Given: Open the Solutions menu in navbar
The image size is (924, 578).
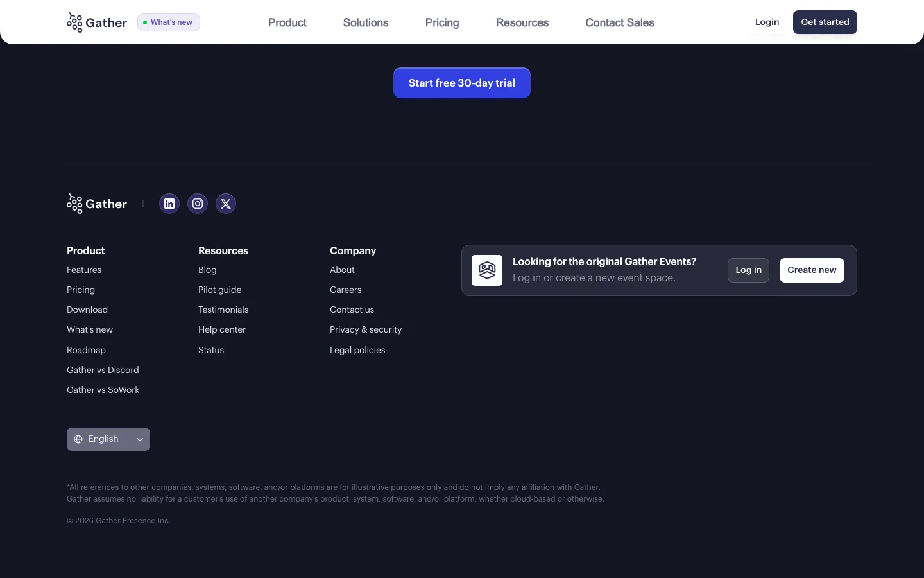Looking at the screenshot, I should 366,22.
